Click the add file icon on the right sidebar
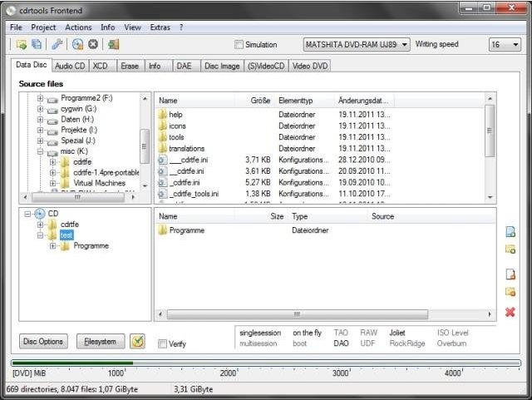The image size is (532, 400). (510, 232)
